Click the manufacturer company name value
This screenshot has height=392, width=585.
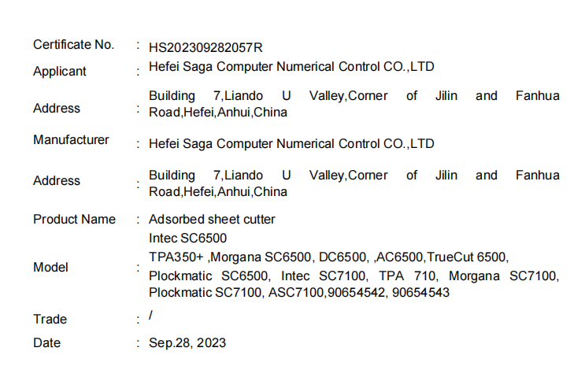291,144
